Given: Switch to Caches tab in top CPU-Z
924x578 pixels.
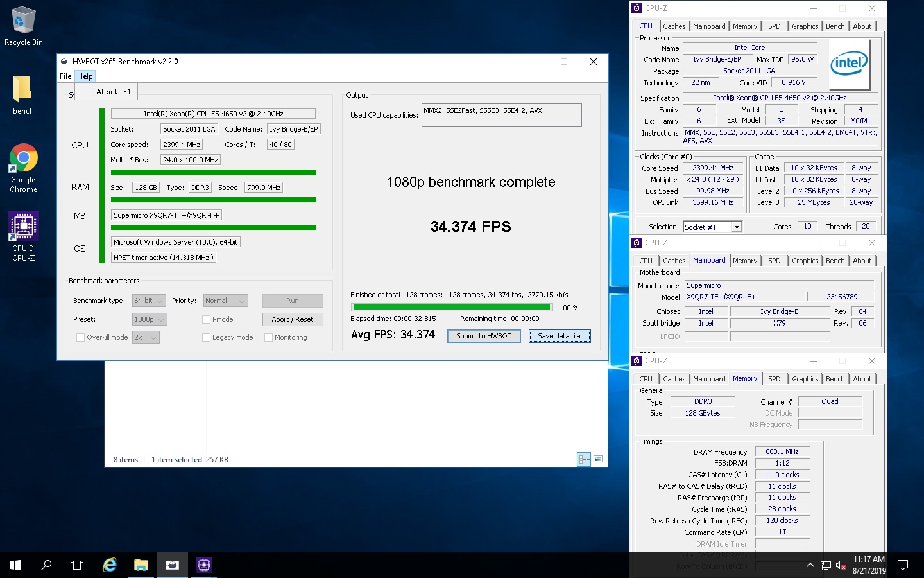Looking at the screenshot, I should [674, 26].
